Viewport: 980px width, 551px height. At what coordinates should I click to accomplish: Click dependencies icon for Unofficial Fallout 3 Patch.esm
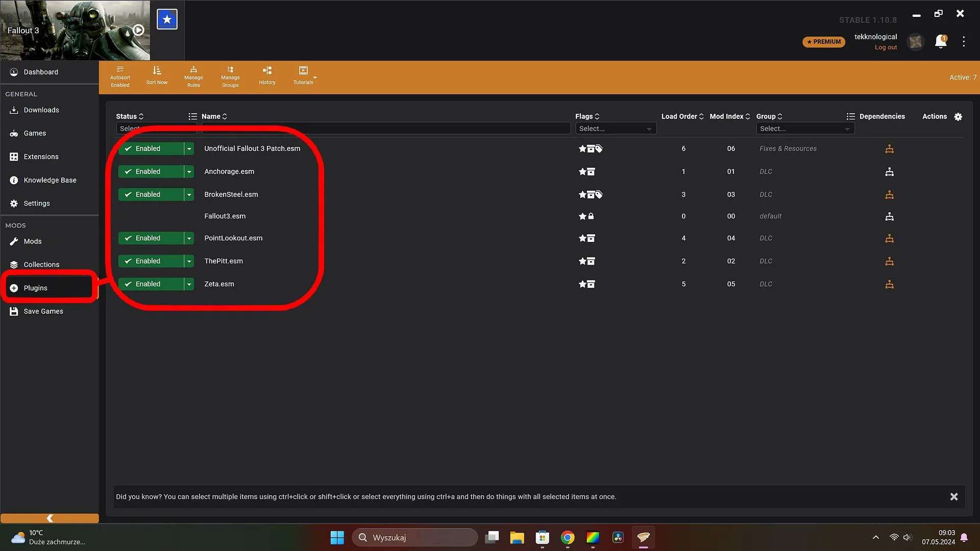(x=889, y=149)
